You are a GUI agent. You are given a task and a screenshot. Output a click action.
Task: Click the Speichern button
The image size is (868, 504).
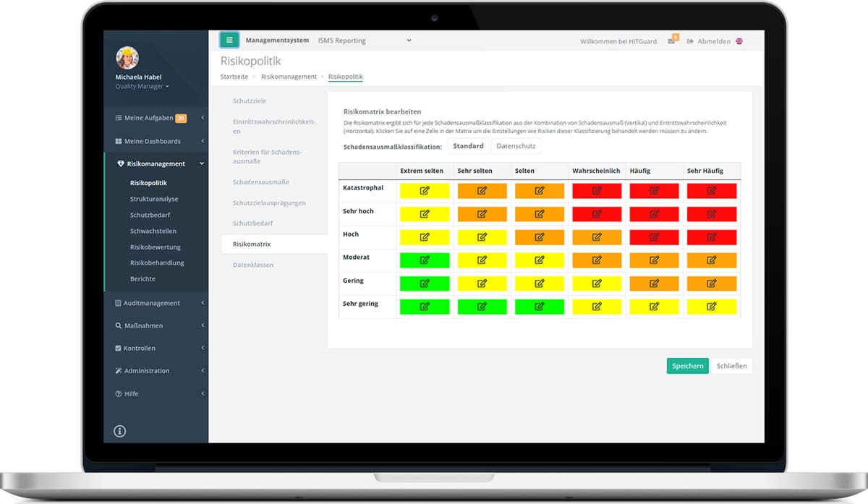click(x=687, y=366)
